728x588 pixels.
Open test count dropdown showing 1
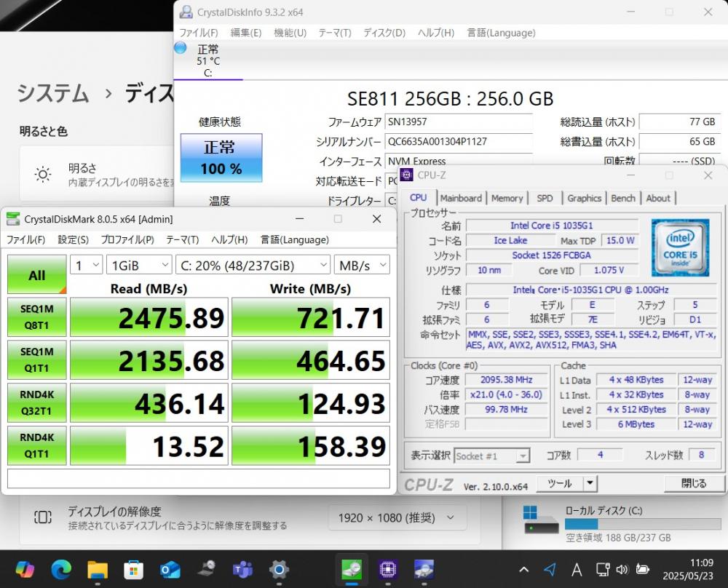[87, 265]
